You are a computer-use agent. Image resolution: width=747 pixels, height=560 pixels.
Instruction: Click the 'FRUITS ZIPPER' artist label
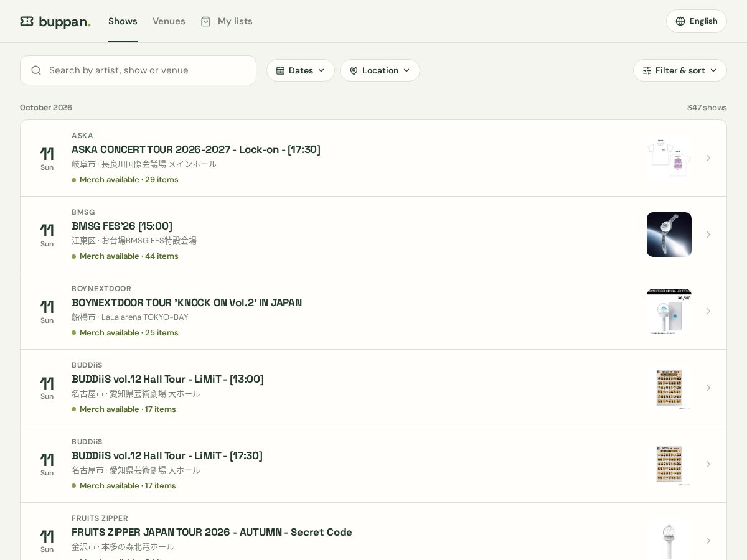100,518
